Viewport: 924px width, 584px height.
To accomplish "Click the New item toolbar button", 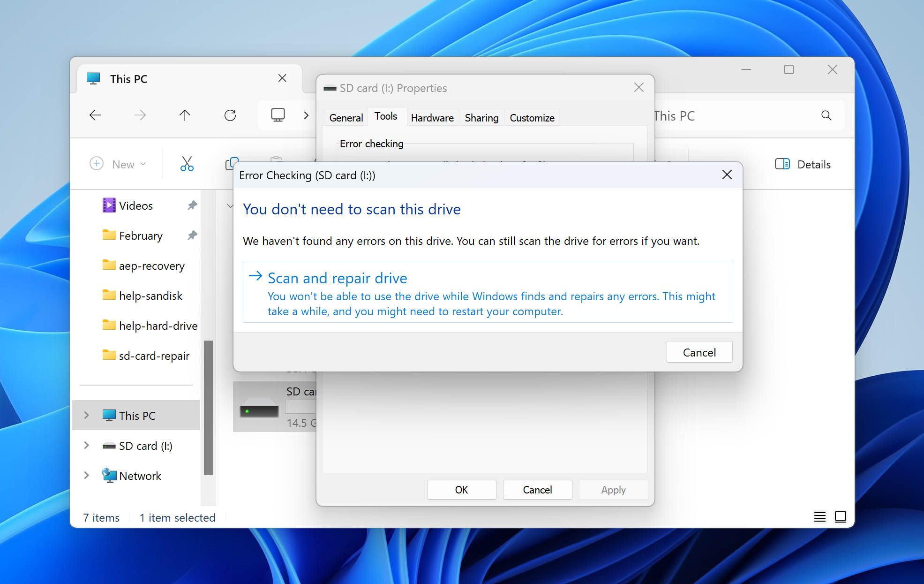I will (118, 164).
